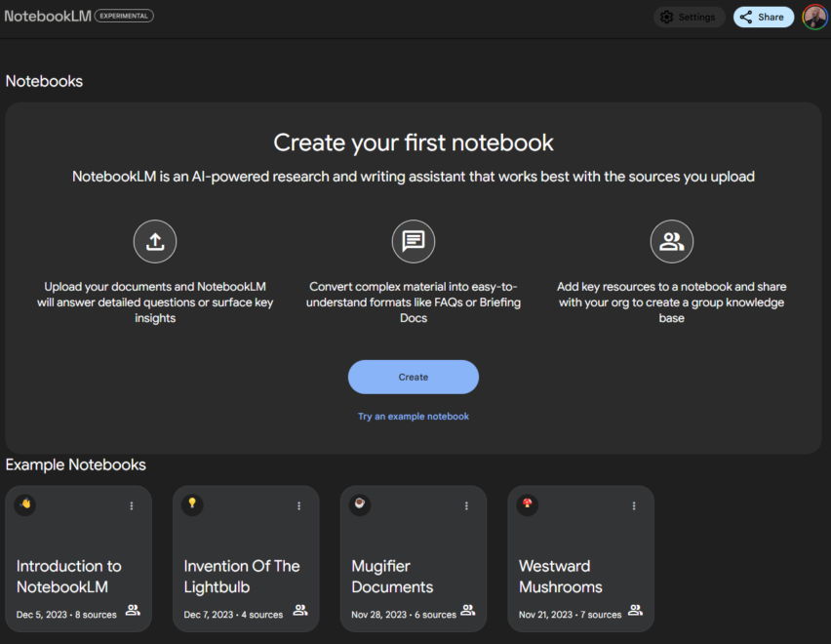Viewport: 831px width, 644px height.
Task: Click the shared notebook icon on Introduction to NotebookLM
Action: pos(133,610)
